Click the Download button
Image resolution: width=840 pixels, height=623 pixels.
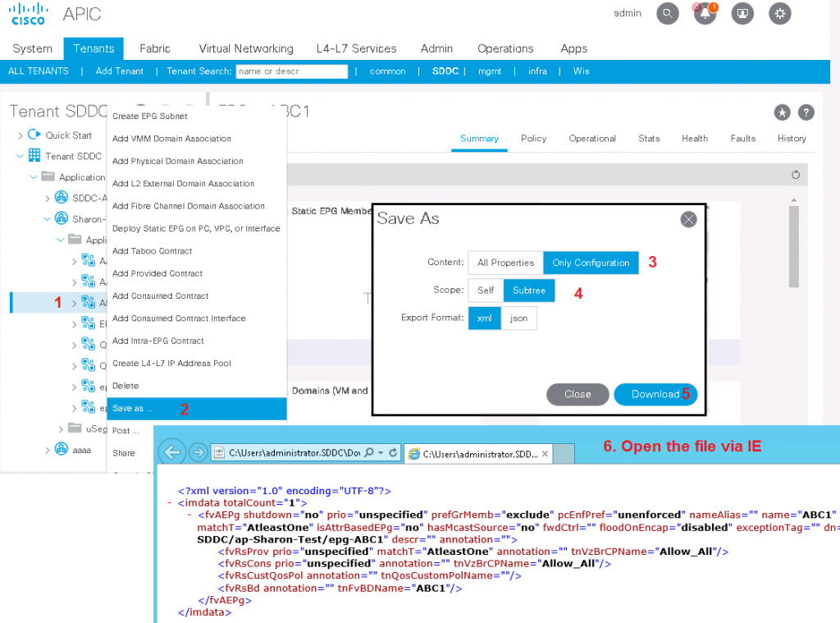coord(655,395)
